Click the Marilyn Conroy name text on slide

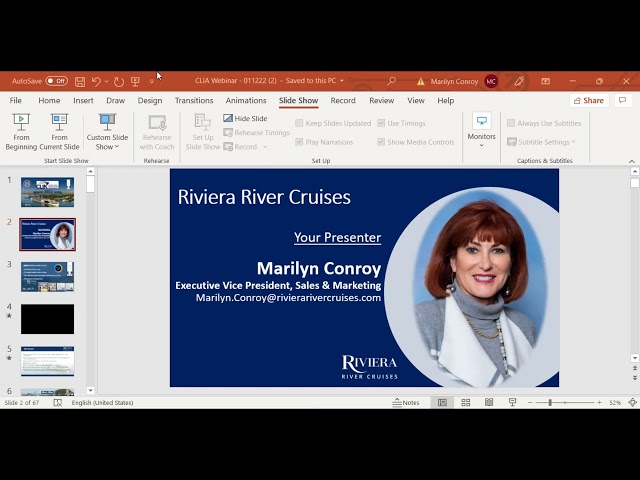[x=319, y=269]
